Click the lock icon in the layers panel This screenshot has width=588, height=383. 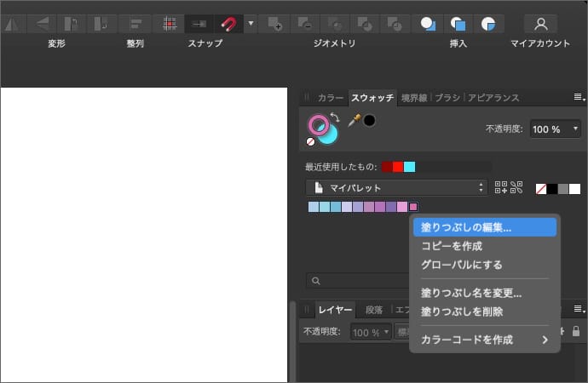coord(576,331)
